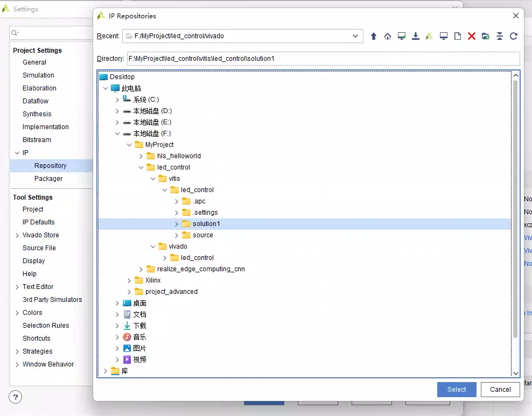
Task: Select the .settings folder
Action: coord(205,213)
